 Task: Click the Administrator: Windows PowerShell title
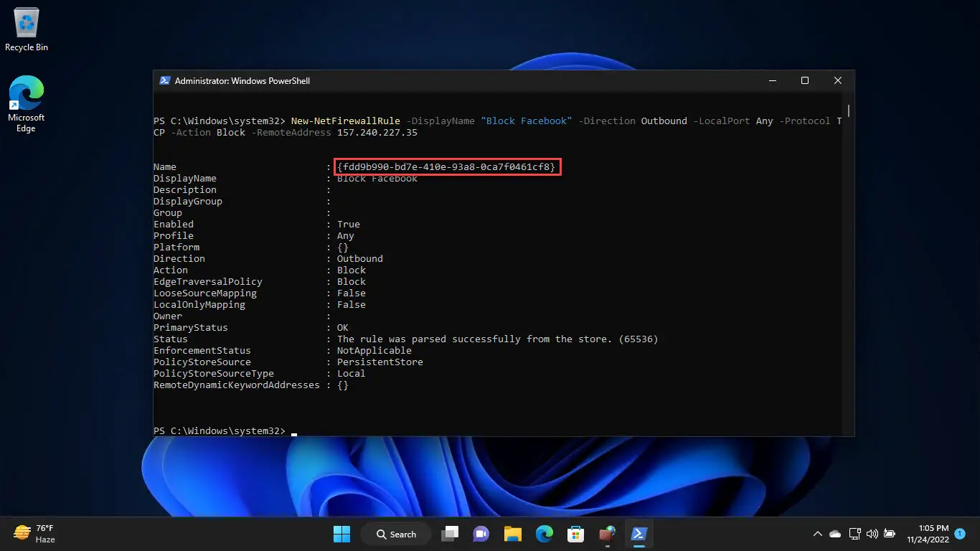tap(242, 81)
